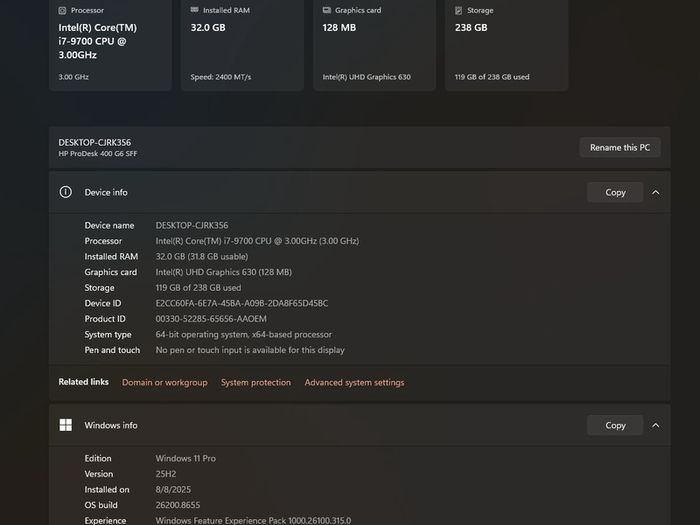Click the Device ID value E2CC60FA

242,304
